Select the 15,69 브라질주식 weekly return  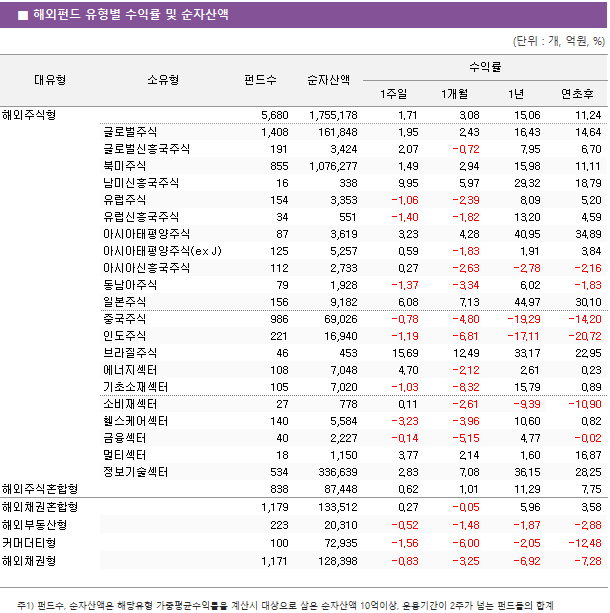point(405,353)
